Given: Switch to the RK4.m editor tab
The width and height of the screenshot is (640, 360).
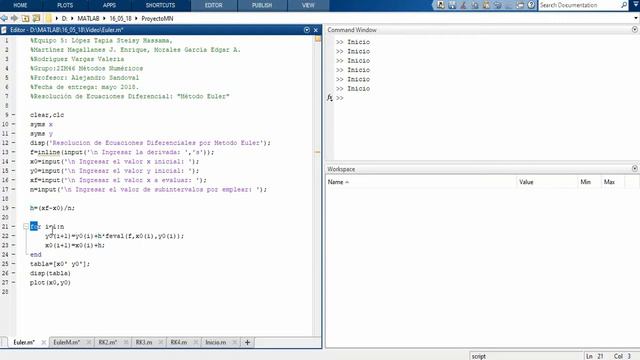Looking at the screenshot, I should [x=179, y=342].
